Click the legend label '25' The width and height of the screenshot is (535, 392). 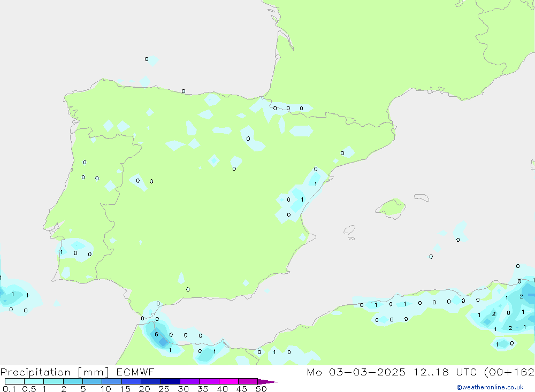pos(164,389)
